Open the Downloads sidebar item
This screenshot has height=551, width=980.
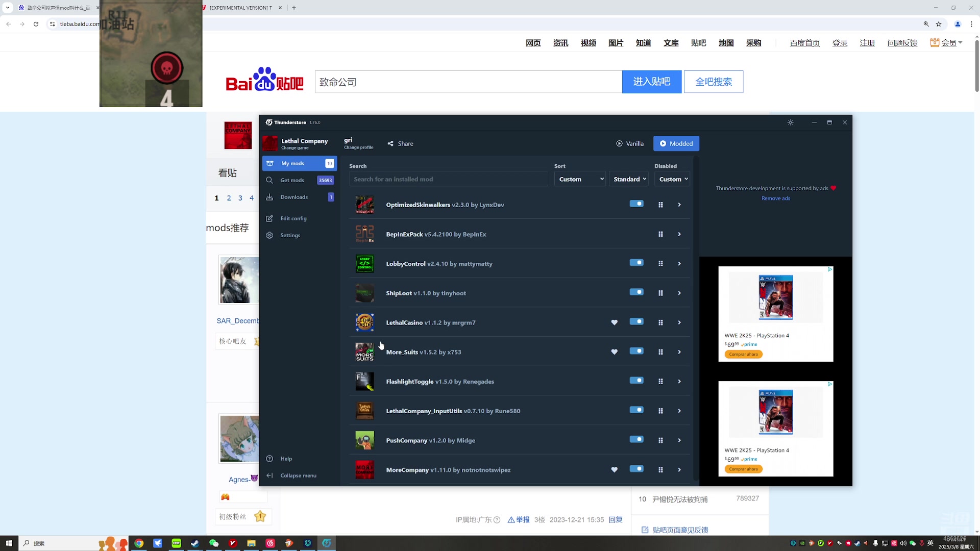click(300, 197)
